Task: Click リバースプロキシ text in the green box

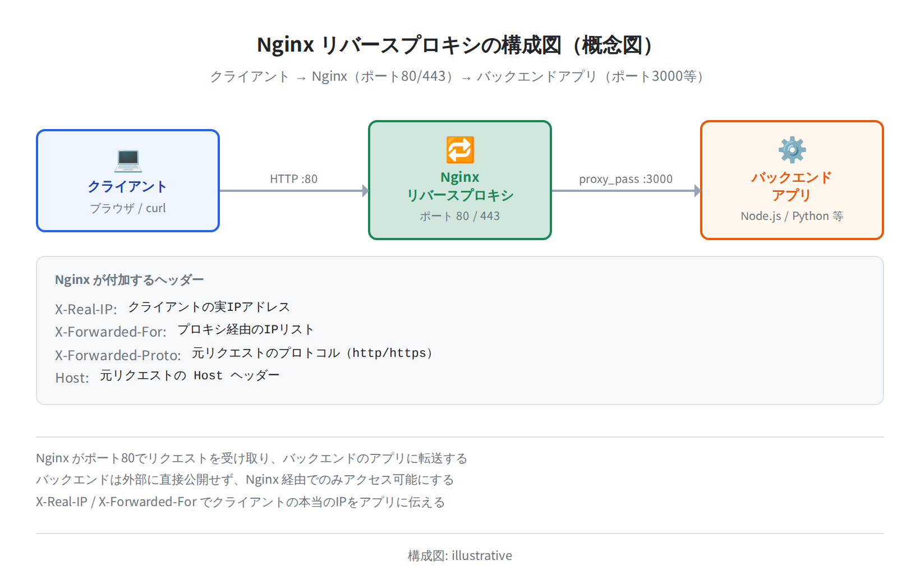Action: click(x=460, y=195)
